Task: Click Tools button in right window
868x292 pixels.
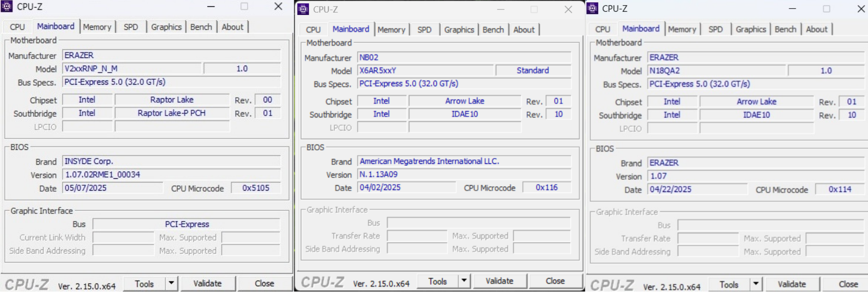Action: click(729, 284)
